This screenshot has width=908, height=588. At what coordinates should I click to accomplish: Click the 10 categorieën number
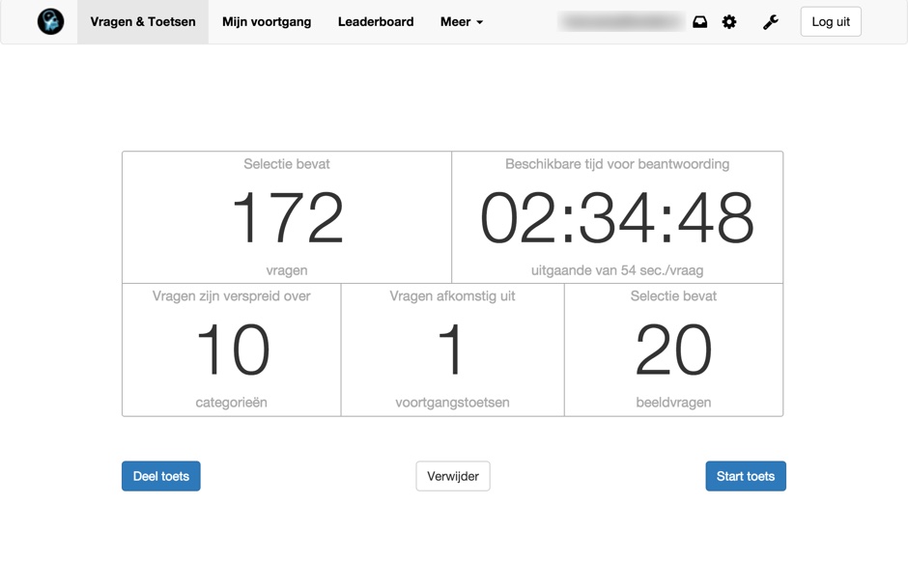[x=232, y=350]
